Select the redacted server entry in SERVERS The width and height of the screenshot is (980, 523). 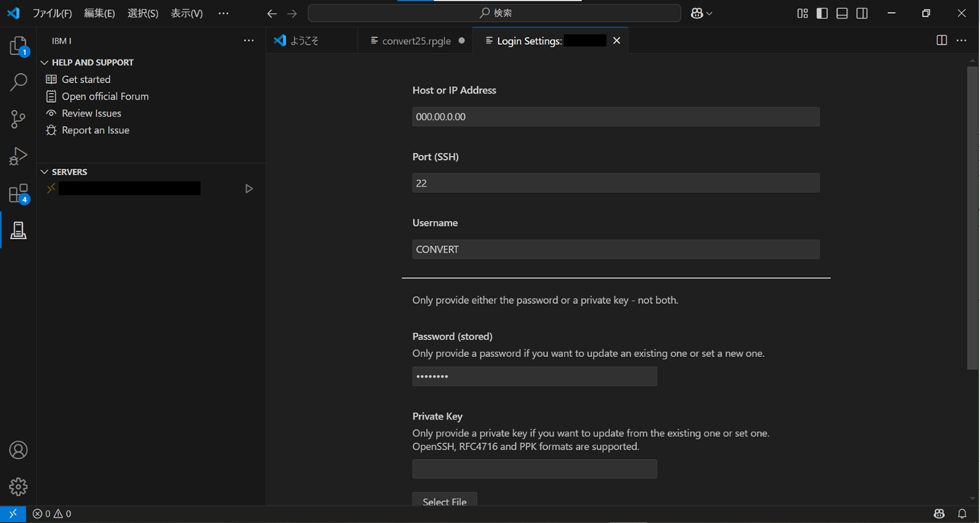coord(129,189)
